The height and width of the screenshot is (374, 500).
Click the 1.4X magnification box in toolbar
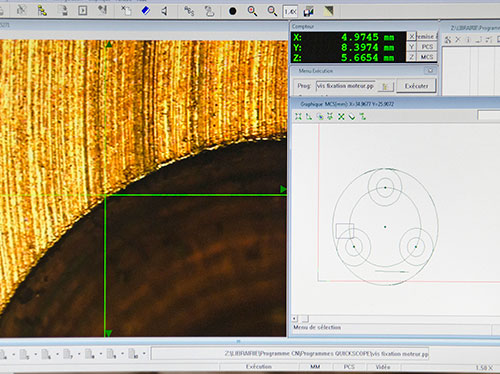[290, 12]
